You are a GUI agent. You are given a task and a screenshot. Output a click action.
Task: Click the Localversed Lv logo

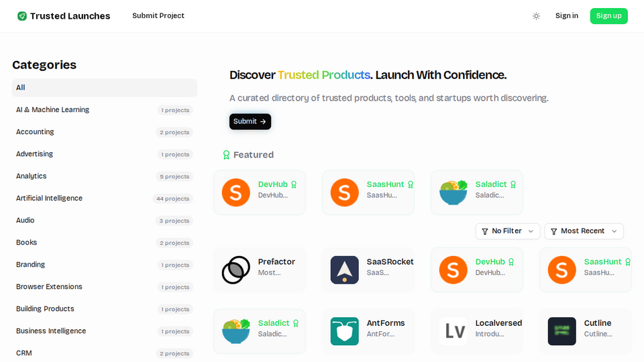(x=453, y=331)
